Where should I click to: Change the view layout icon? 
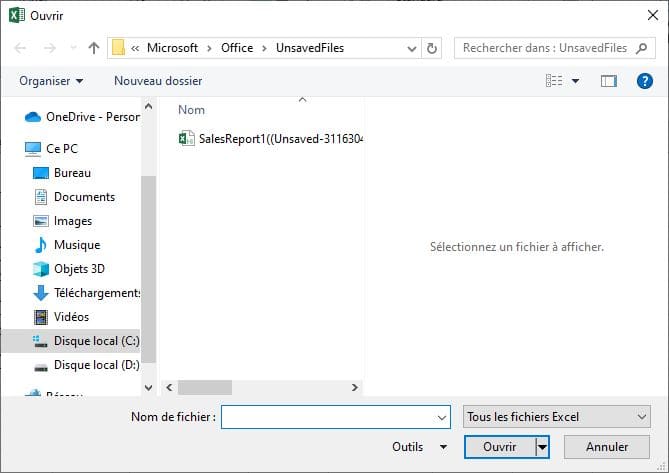click(554, 81)
